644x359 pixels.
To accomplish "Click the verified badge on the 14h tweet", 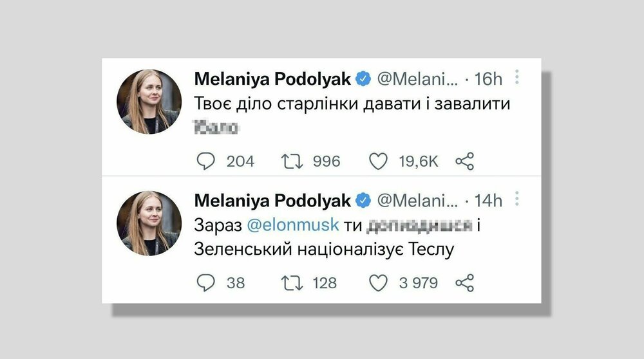I will [x=363, y=201].
